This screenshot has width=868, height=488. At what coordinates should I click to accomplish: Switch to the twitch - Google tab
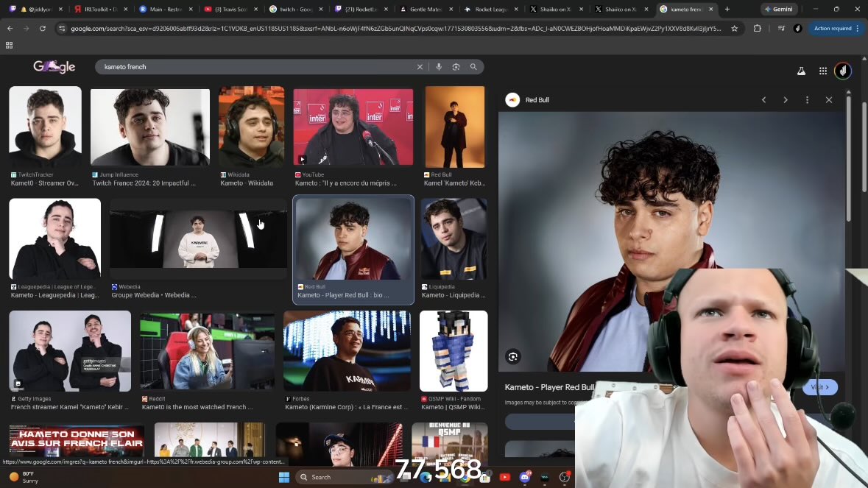click(296, 9)
